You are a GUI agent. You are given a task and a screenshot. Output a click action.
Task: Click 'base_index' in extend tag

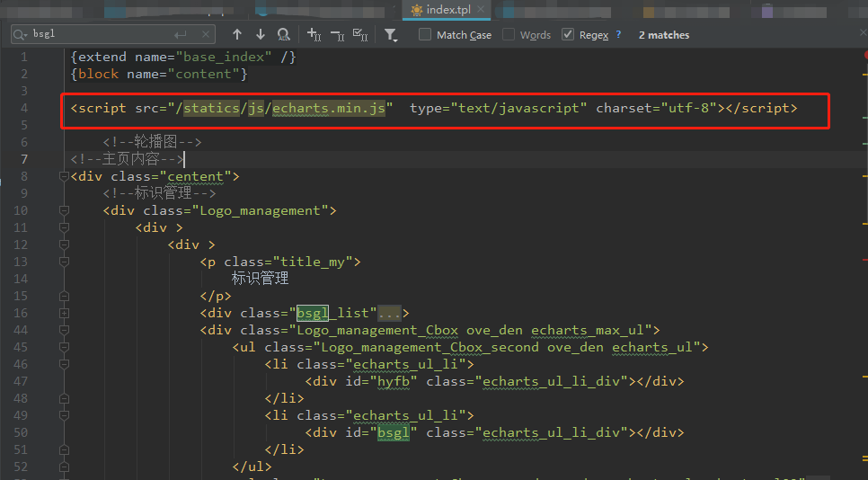pyautogui.click(x=224, y=57)
